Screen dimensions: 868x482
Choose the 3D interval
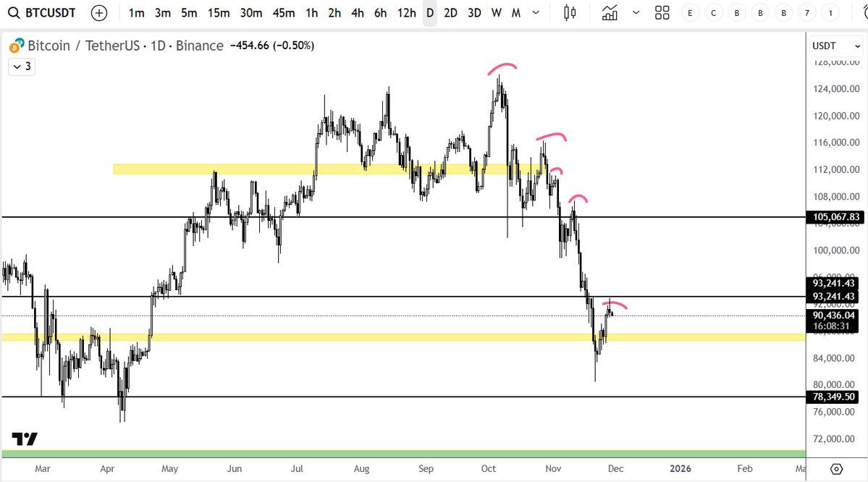474,13
